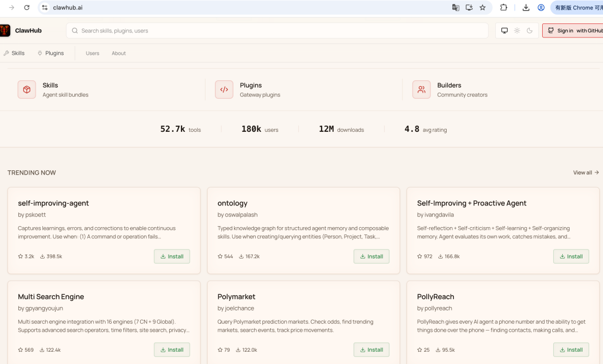
Task: Click star count 544 on ontology
Action: pos(226,256)
